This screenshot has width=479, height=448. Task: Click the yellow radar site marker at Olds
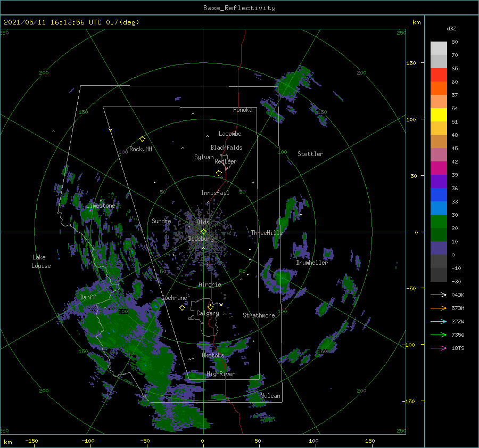click(203, 232)
